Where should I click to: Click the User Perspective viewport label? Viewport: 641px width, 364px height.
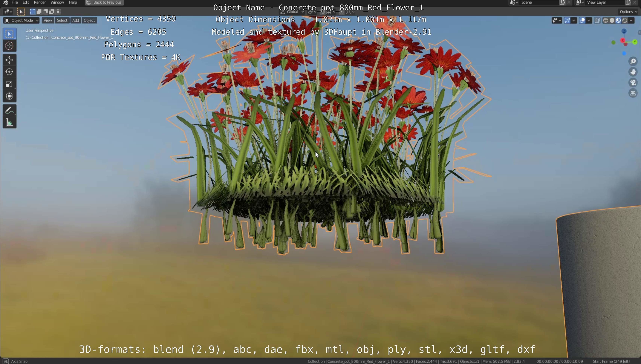click(39, 30)
